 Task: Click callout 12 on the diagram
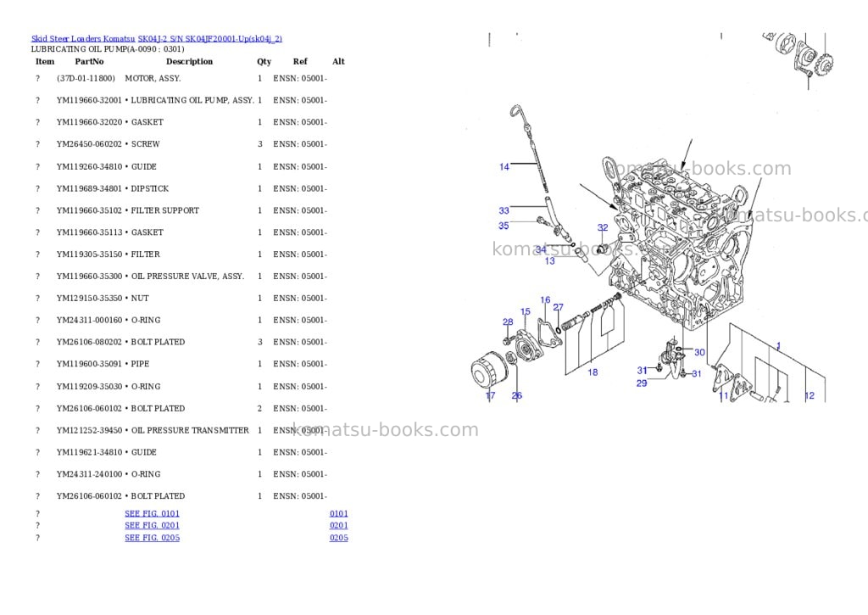tap(810, 395)
